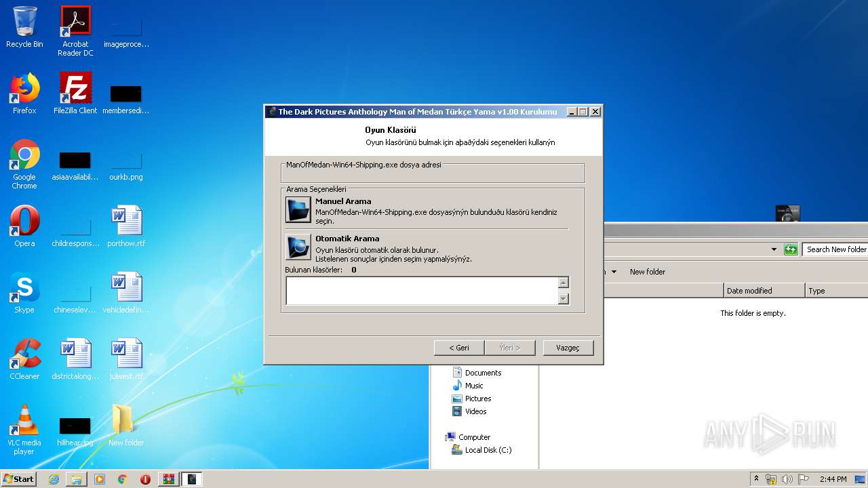This screenshot has height=488, width=868.
Task: Click the Date modified column header
Action: point(764,291)
